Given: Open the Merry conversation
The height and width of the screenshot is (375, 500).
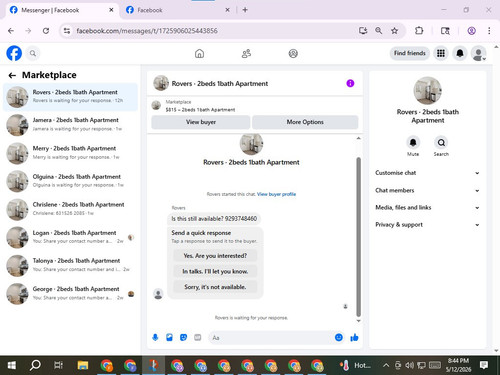Looking at the screenshot, I should click(70, 153).
